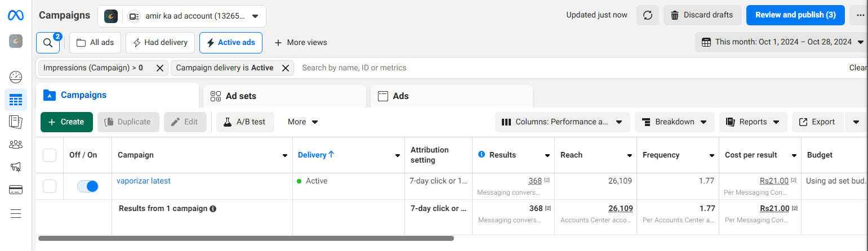Click the Results column info icon
This screenshot has width=868, height=251.
click(x=481, y=154)
